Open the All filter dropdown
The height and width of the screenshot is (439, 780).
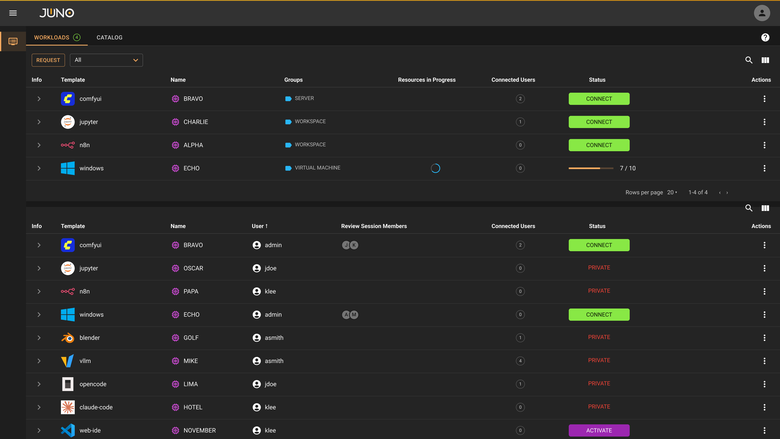106,60
